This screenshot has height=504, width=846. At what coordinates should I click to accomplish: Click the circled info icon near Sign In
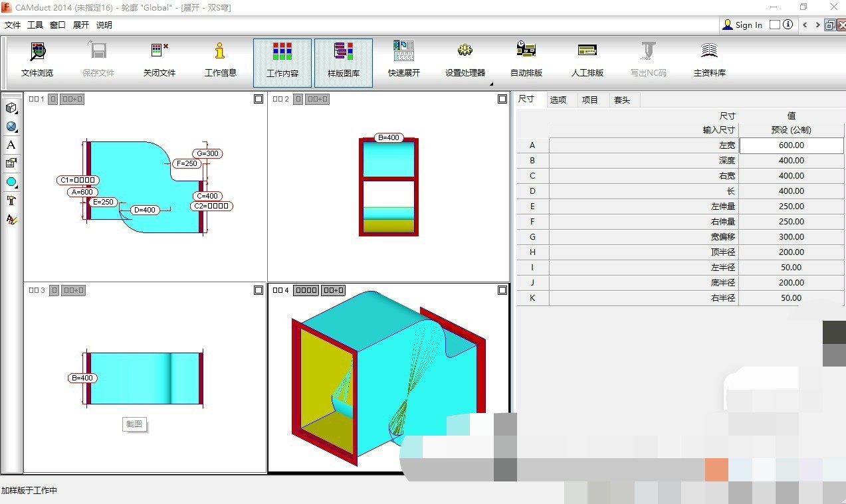point(788,25)
